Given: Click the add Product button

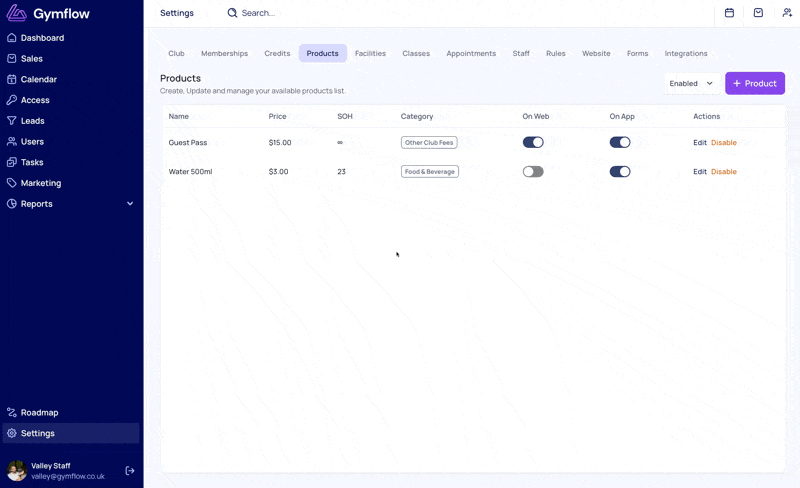Looking at the screenshot, I should (755, 84).
